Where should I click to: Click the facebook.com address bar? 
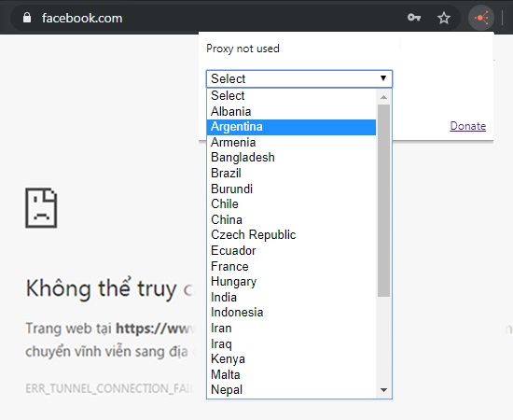point(236,18)
